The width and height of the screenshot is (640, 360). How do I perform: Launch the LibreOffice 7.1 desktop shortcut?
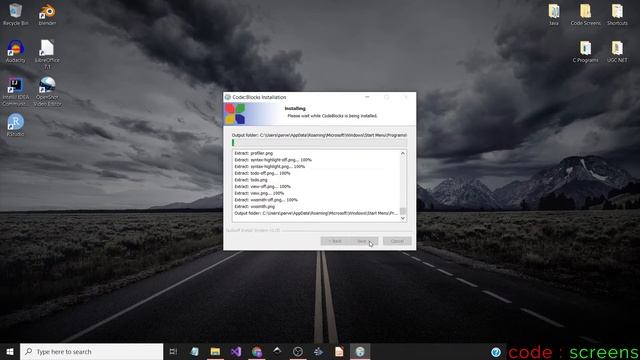[47, 54]
